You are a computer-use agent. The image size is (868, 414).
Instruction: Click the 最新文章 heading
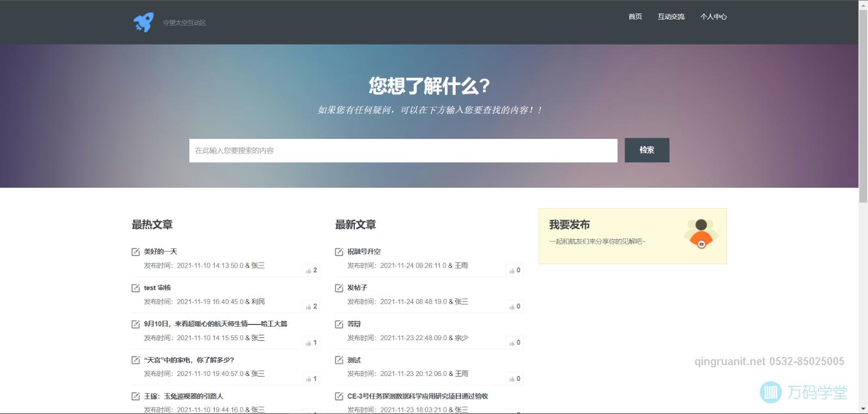tap(355, 225)
